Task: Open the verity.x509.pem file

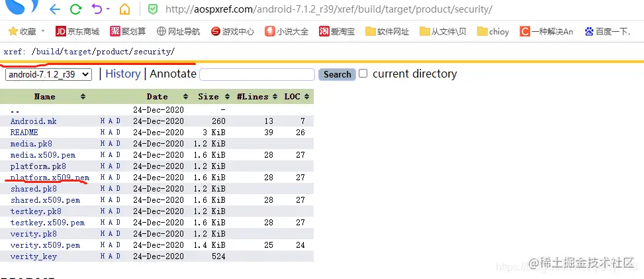Action: tap(45, 245)
